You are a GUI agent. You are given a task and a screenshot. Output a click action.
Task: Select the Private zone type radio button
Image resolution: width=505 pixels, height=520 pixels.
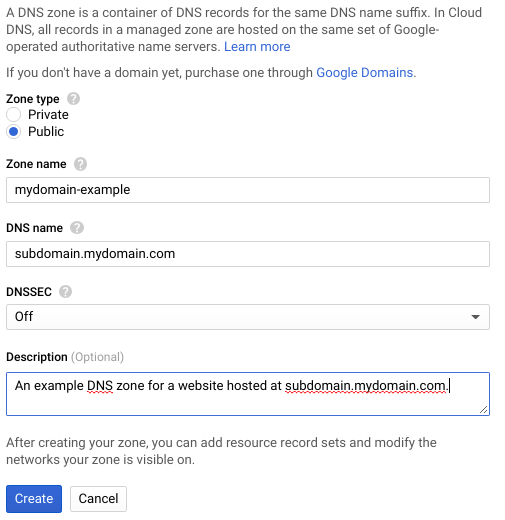click(13, 115)
